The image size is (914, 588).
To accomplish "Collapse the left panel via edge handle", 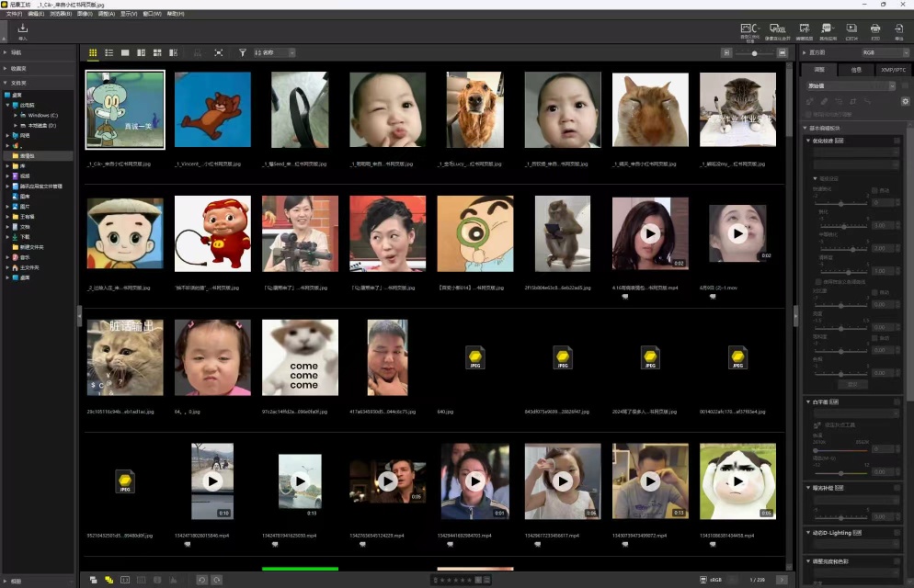I will pyautogui.click(x=79, y=315).
